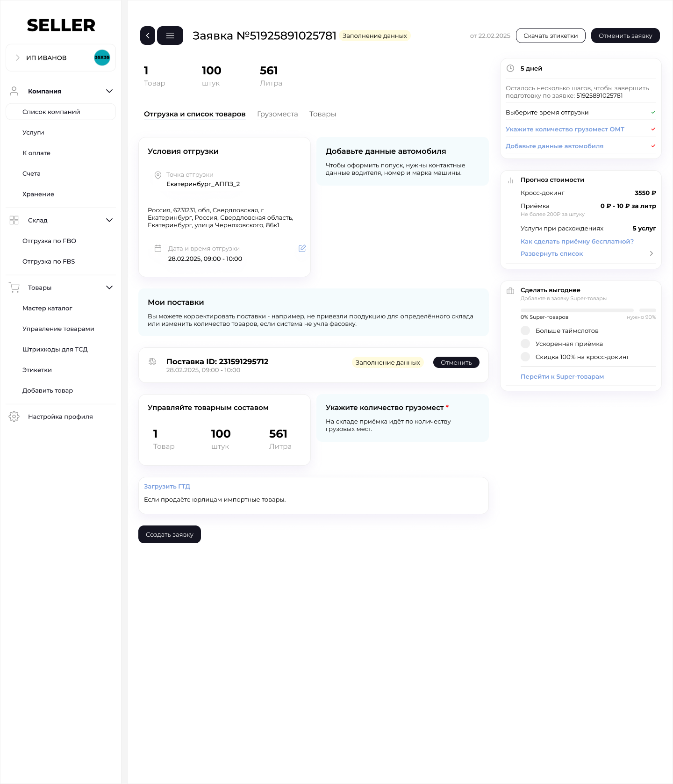Expand the ИП ИВАНОВ account chevron
673x784 pixels.
coord(18,58)
